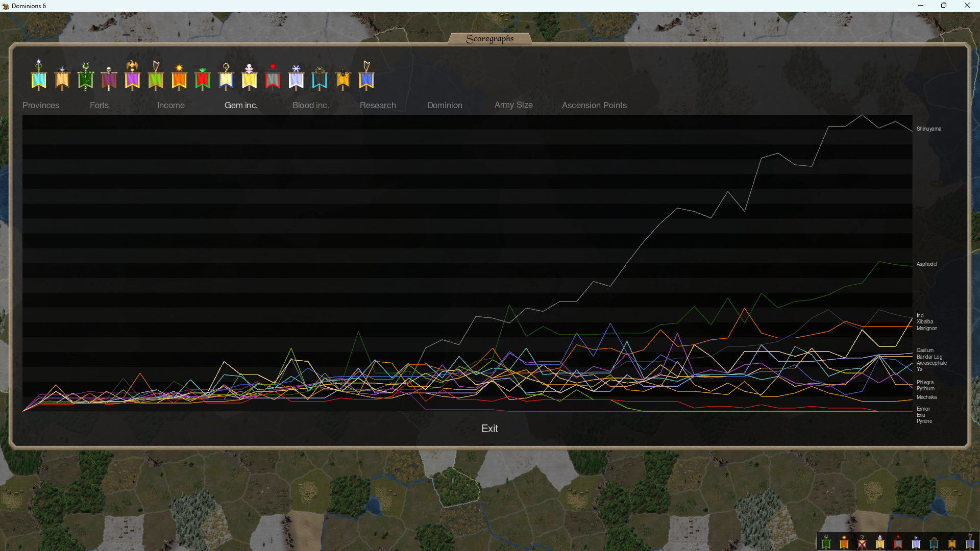The image size is (980, 551).
Task: Click orange sun flag in bottom-right nation bar
Action: pos(844,542)
